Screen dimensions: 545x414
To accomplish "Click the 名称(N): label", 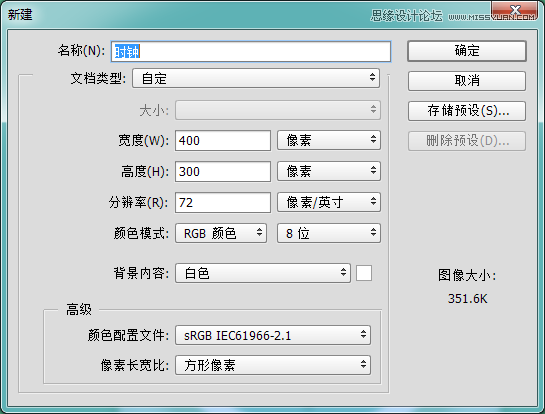I will (x=81, y=51).
